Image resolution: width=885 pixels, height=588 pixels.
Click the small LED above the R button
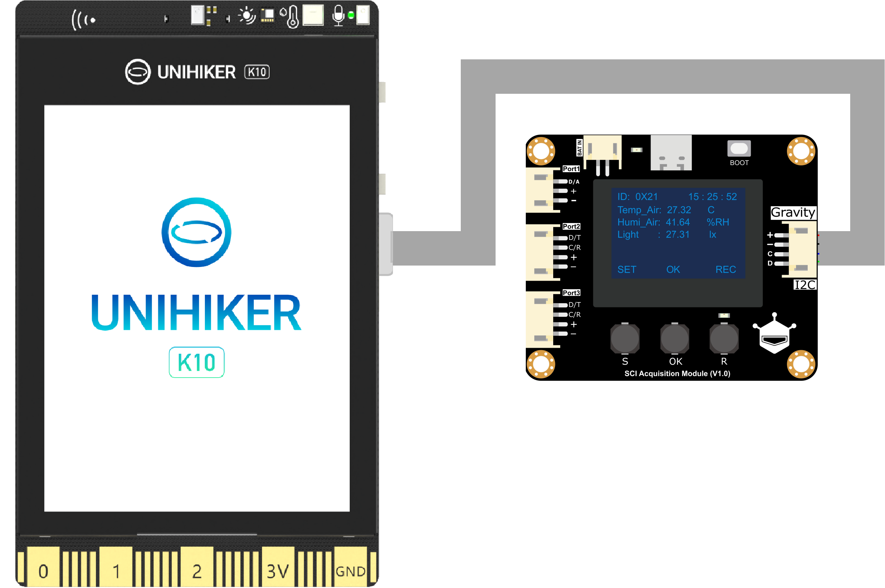click(x=724, y=316)
